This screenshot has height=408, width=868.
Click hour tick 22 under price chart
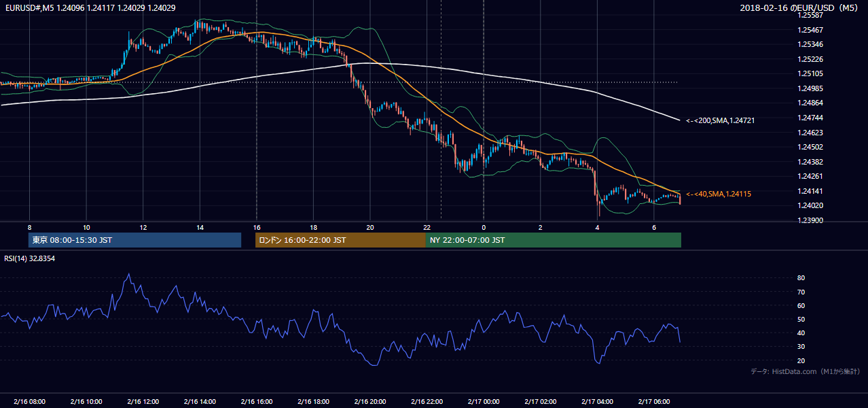point(427,227)
